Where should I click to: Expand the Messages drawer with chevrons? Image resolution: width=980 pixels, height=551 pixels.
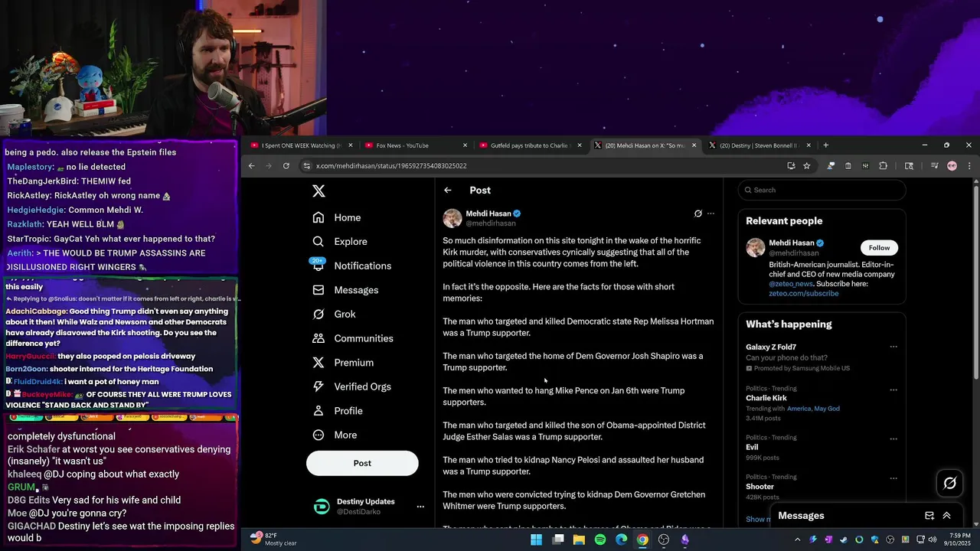pyautogui.click(x=946, y=516)
